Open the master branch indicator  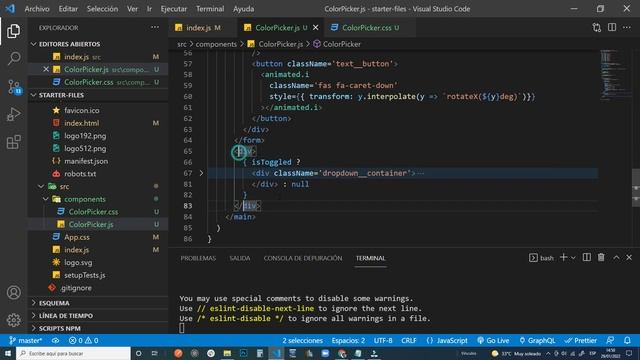[x=25, y=340]
